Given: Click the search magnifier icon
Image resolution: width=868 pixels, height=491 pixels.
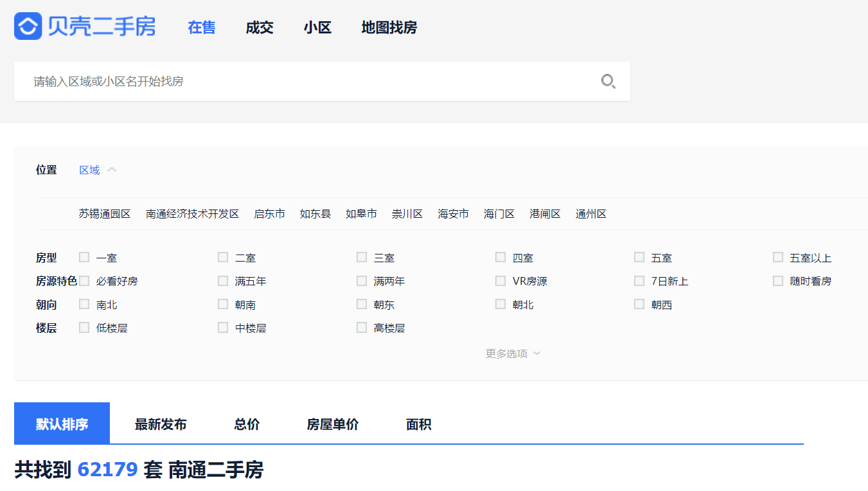Looking at the screenshot, I should [608, 82].
